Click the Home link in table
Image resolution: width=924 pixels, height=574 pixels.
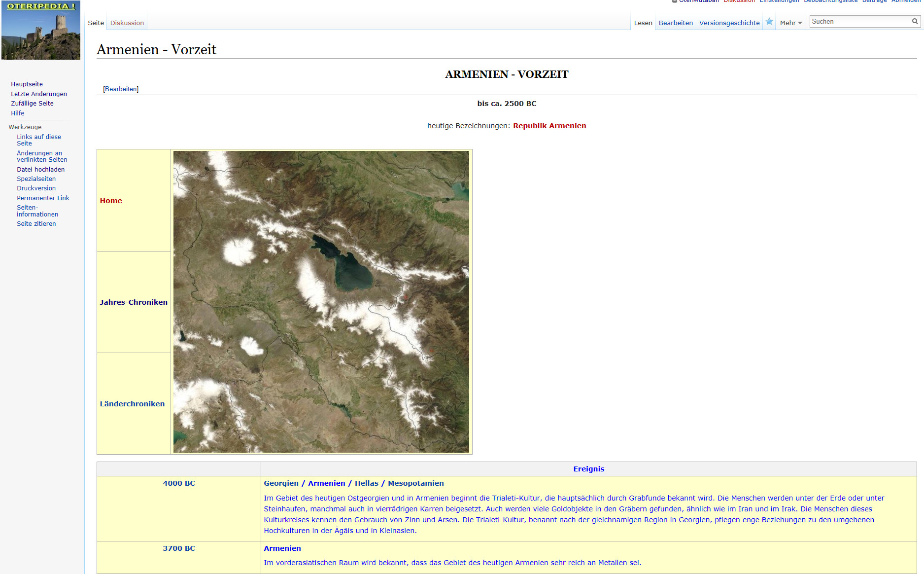[111, 201]
